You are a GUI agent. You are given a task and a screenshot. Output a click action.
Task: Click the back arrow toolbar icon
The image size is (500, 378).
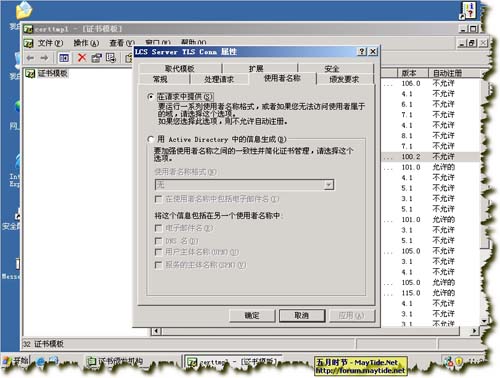tap(31, 58)
